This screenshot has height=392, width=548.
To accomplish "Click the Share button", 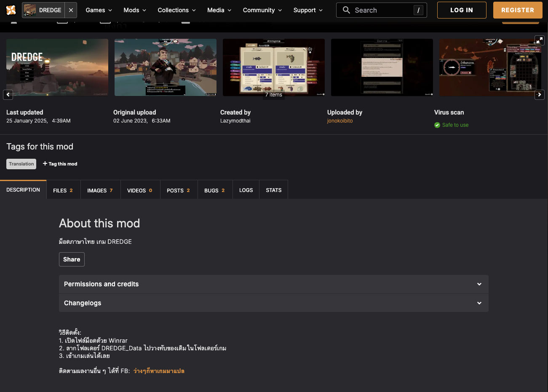I will [72, 259].
